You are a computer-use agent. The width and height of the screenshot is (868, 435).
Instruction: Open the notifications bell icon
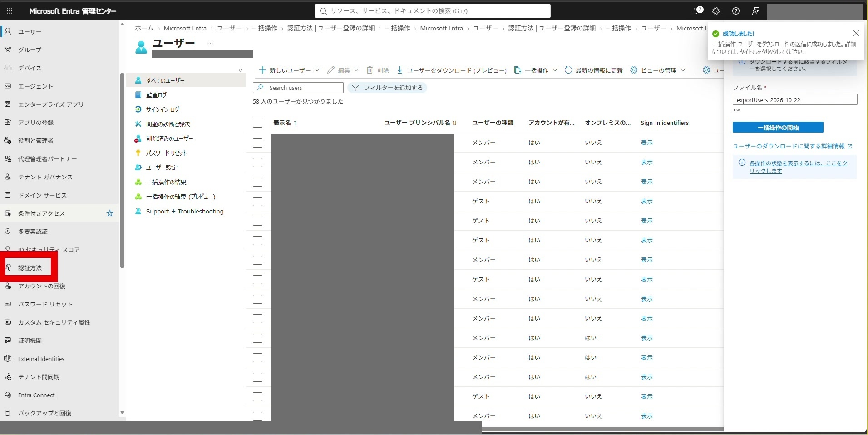697,11
